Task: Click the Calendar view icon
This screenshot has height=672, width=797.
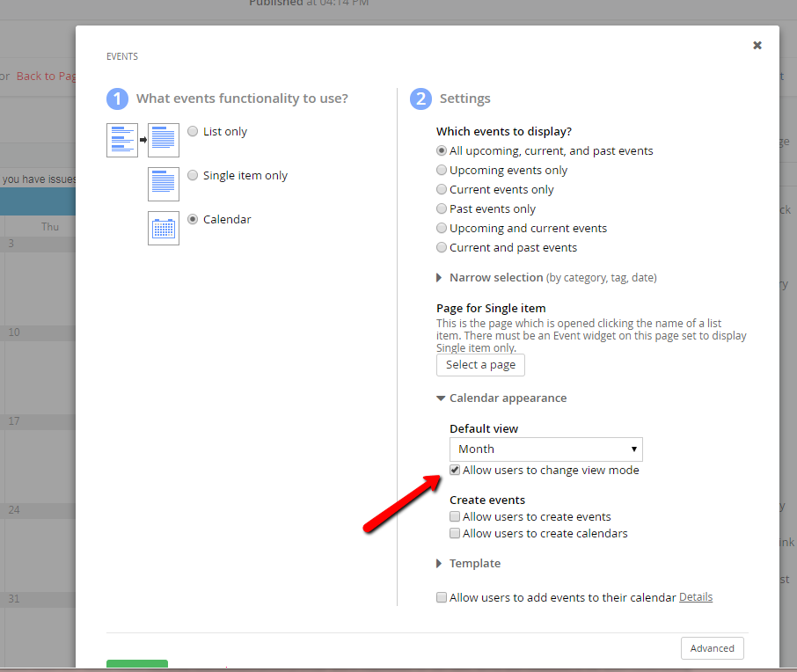Action: coord(163,228)
